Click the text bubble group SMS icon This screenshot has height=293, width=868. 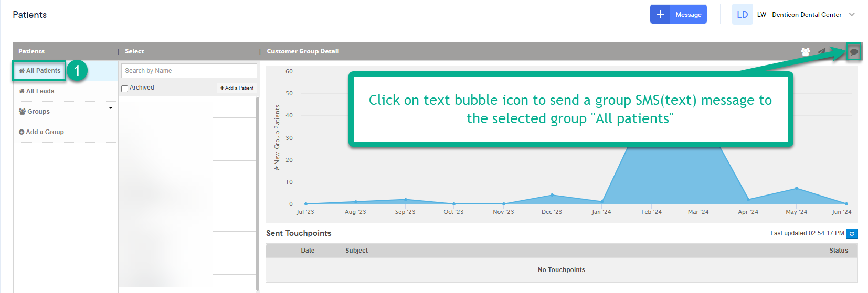pos(854,51)
